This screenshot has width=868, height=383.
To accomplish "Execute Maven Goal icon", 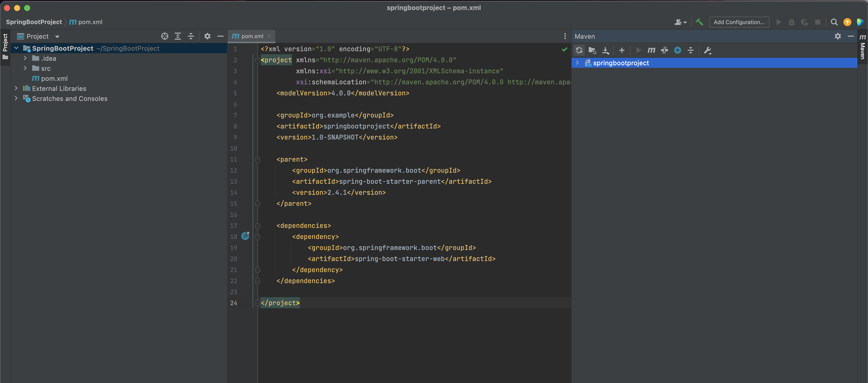I will tap(651, 50).
